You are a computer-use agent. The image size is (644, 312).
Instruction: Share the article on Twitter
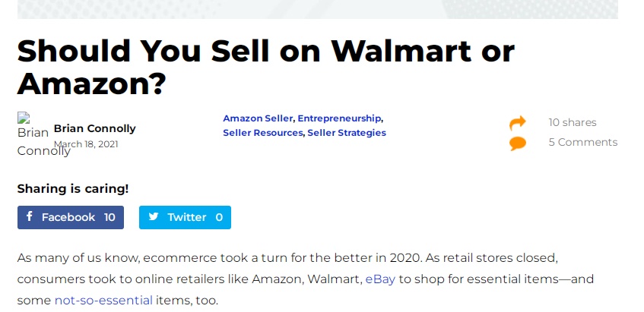pos(185,217)
